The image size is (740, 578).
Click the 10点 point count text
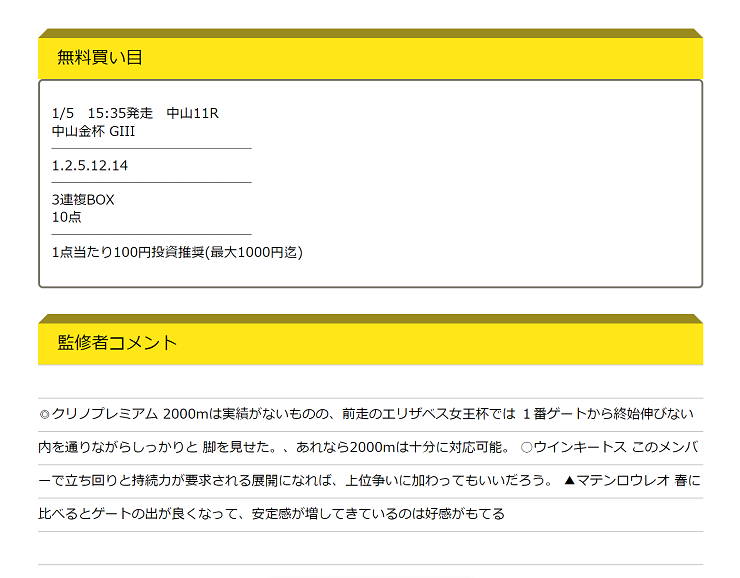(x=67, y=217)
